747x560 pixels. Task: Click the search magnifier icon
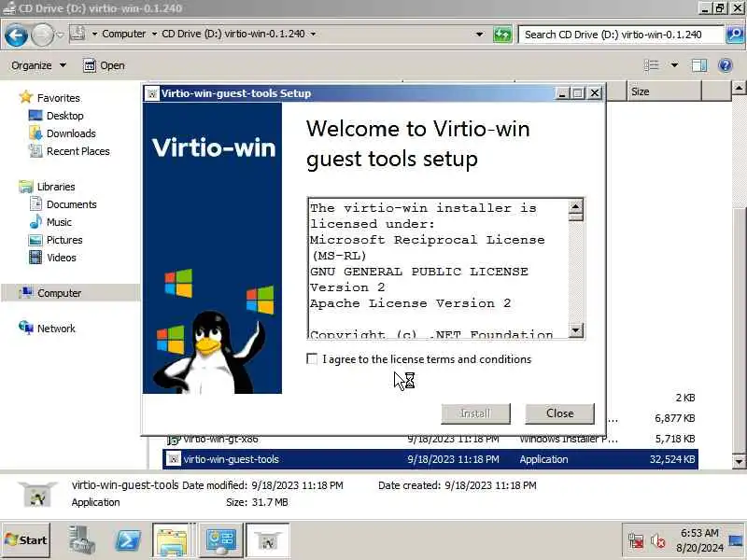tap(735, 35)
